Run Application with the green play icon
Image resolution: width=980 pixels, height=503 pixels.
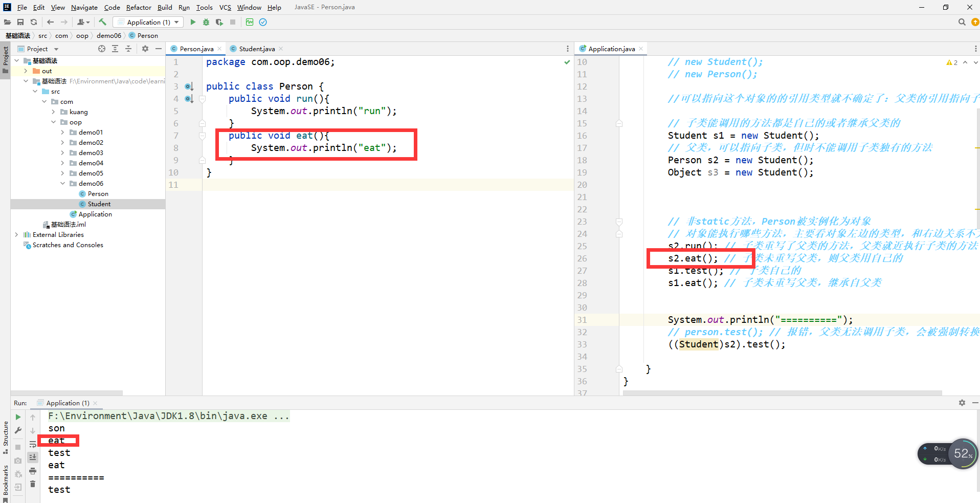(x=193, y=22)
